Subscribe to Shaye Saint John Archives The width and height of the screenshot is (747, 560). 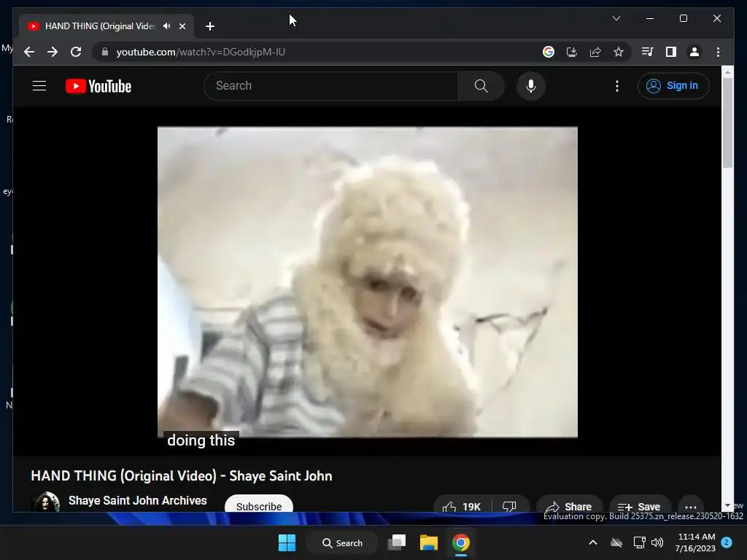[259, 505]
